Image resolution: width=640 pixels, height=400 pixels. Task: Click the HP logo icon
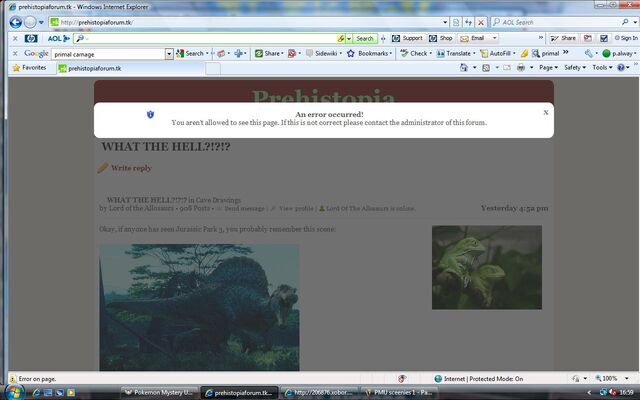click(31, 38)
